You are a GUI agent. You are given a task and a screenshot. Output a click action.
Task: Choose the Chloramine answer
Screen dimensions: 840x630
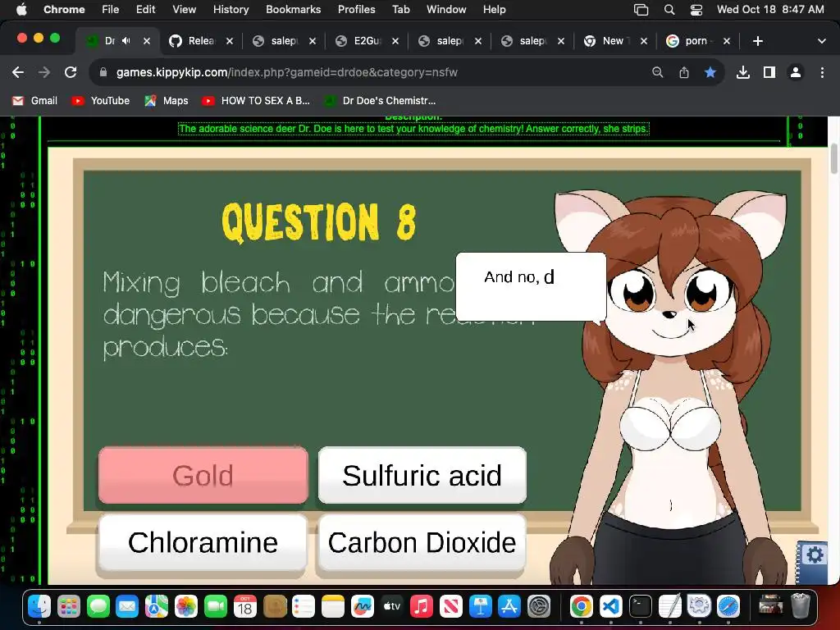[x=203, y=543]
